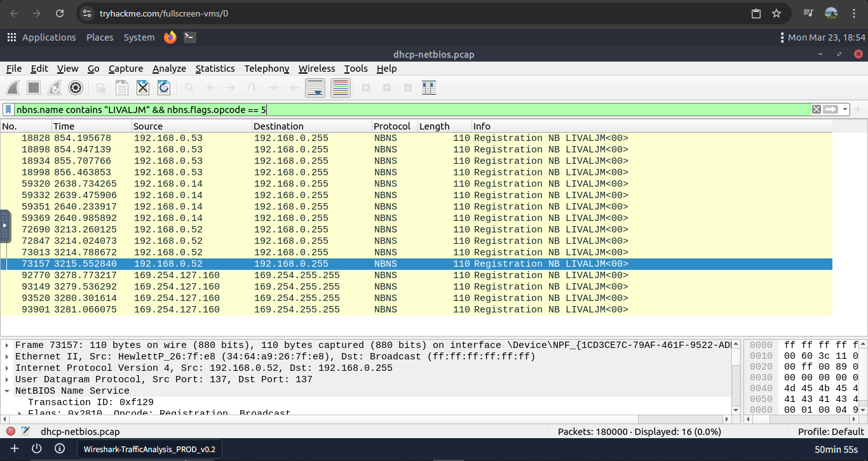Viewport: 868px width, 461px height.
Task: Toggle auto-scroll during live capture
Action: coord(315,88)
